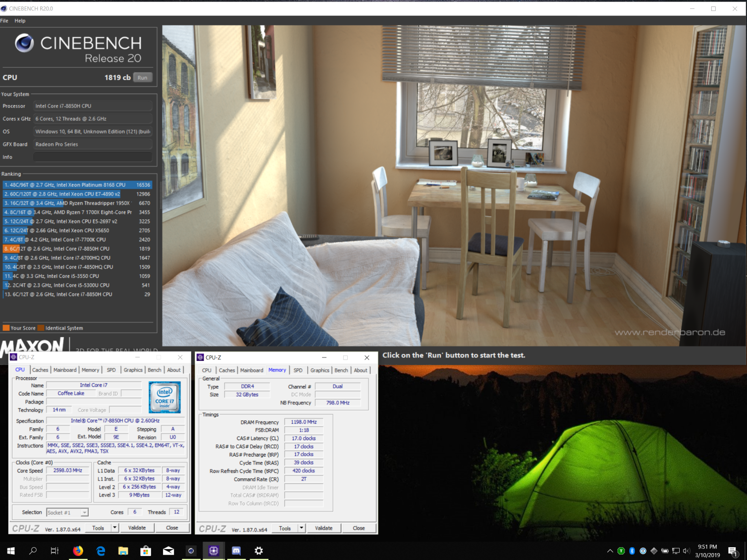Select highlighted ranking row with score 1819
Image resolution: width=747 pixels, height=560 pixels.
[x=77, y=249]
